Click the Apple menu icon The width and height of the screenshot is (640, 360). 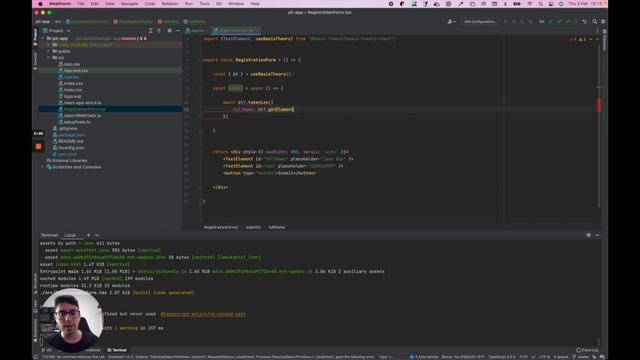coord(40,4)
